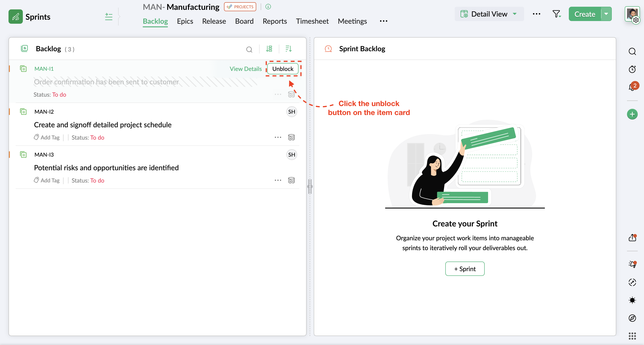644x345 pixels.
Task: Expand more tabs ellipsis after Meetings
Action: [383, 21]
